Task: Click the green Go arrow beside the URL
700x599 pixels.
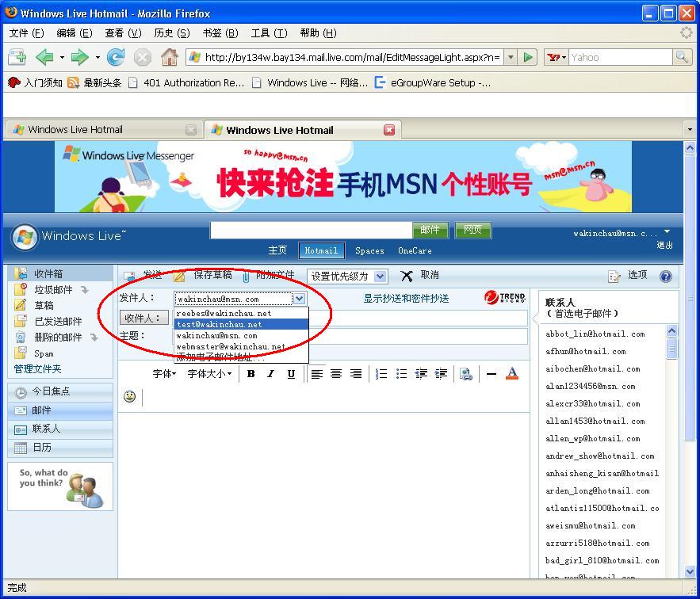Action: click(x=528, y=57)
